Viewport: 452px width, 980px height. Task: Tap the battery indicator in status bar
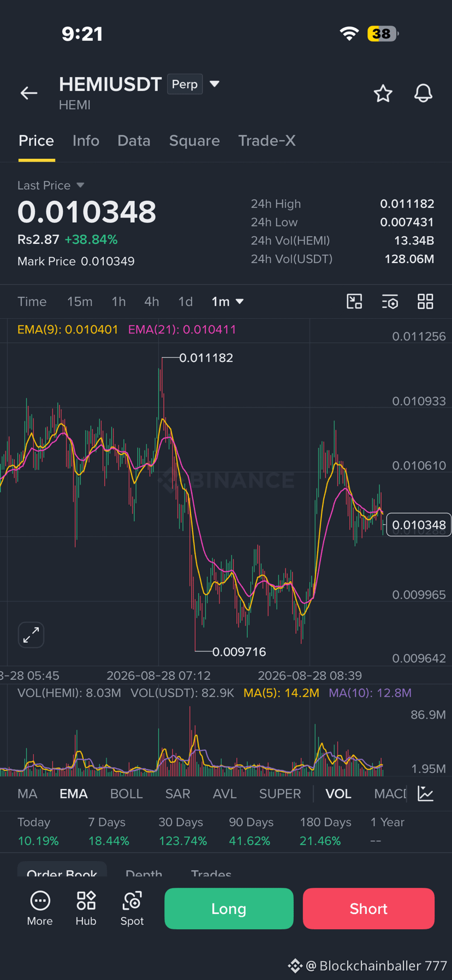(x=383, y=34)
